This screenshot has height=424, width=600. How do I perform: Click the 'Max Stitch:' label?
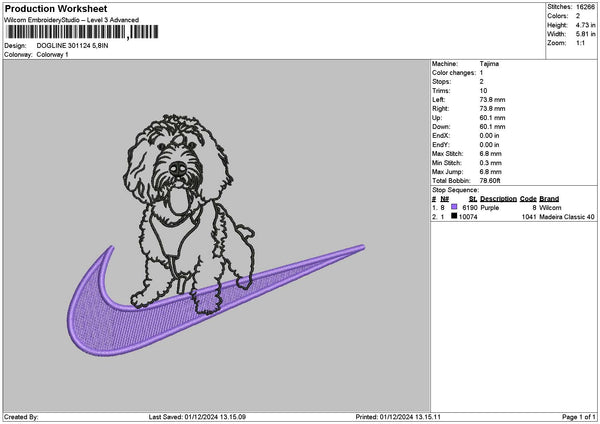[x=447, y=154]
